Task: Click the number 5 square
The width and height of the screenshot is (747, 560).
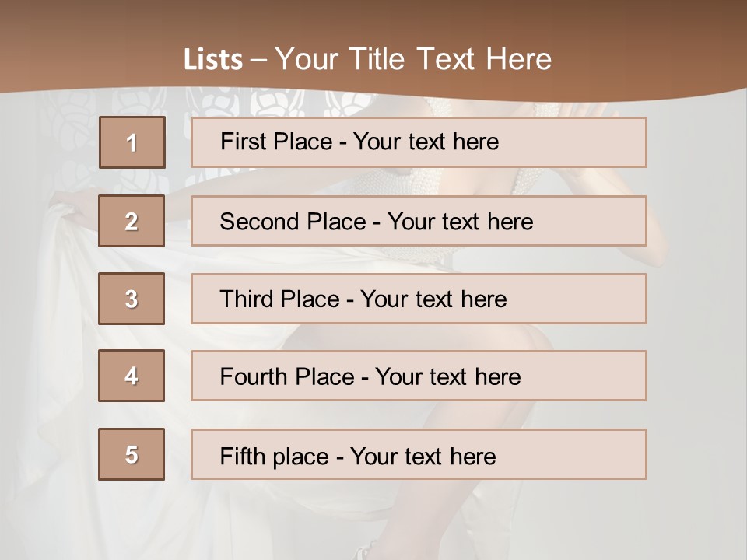Action: click(x=132, y=454)
